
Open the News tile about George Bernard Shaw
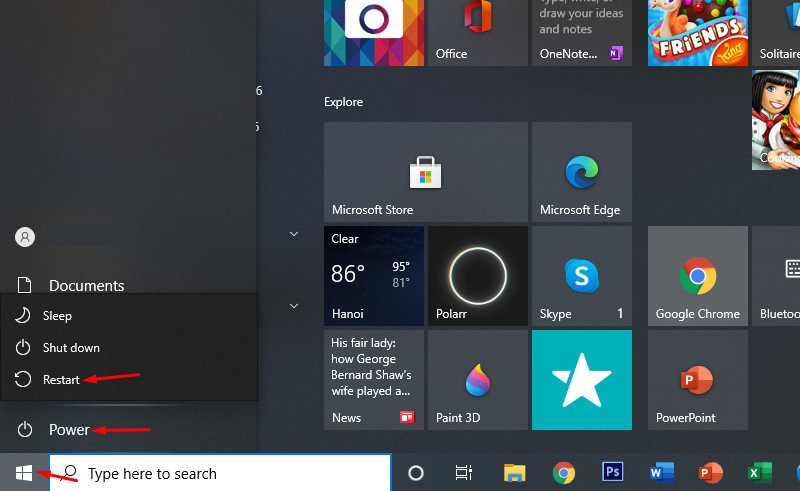[373, 380]
